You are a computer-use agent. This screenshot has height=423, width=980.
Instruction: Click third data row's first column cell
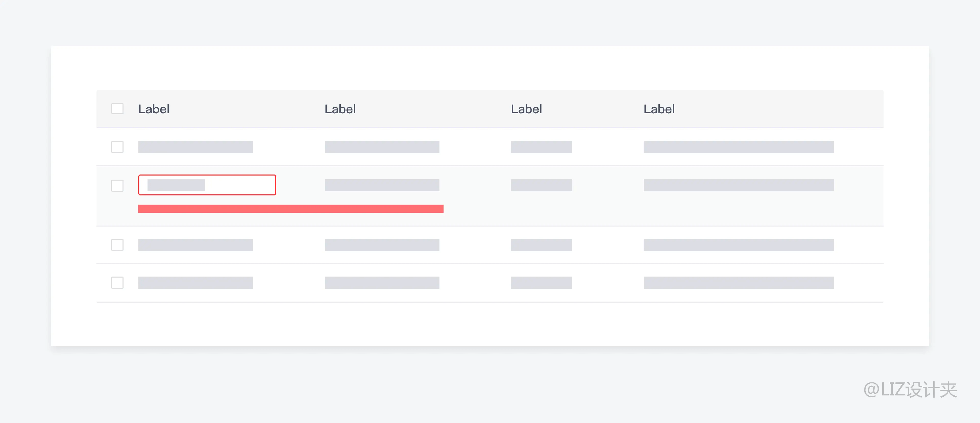tap(195, 245)
